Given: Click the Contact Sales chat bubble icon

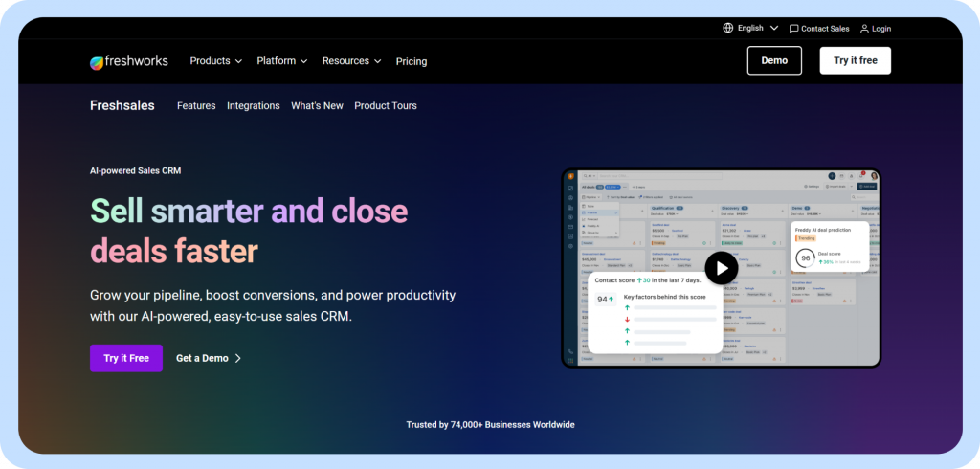Looking at the screenshot, I should [x=793, y=29].
